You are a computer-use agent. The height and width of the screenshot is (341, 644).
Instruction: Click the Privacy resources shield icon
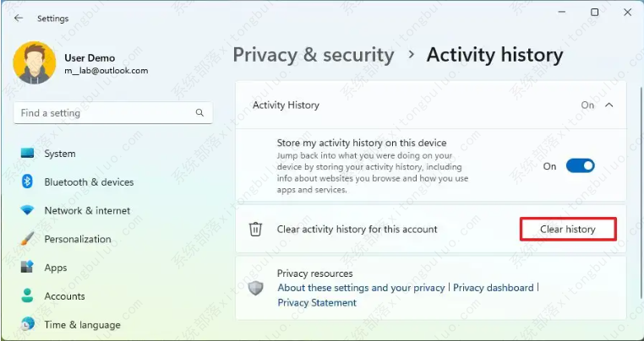click(255, 288)
